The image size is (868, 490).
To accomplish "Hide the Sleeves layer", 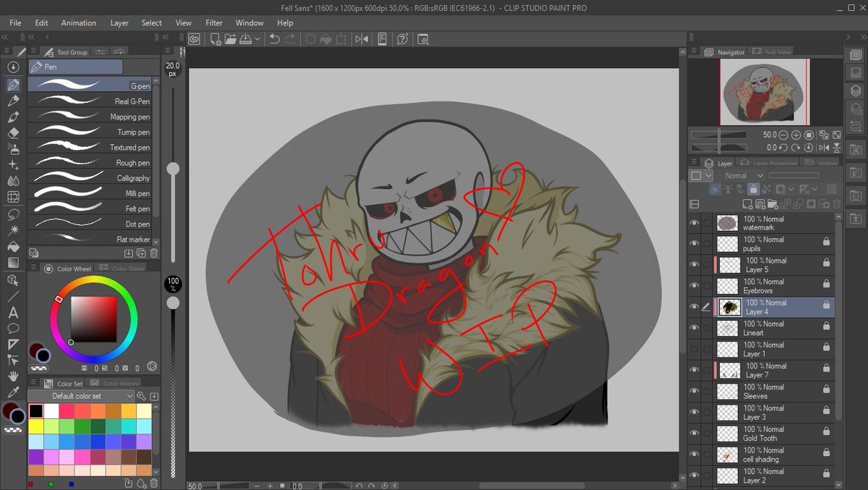I will click(x=694, y=391).
